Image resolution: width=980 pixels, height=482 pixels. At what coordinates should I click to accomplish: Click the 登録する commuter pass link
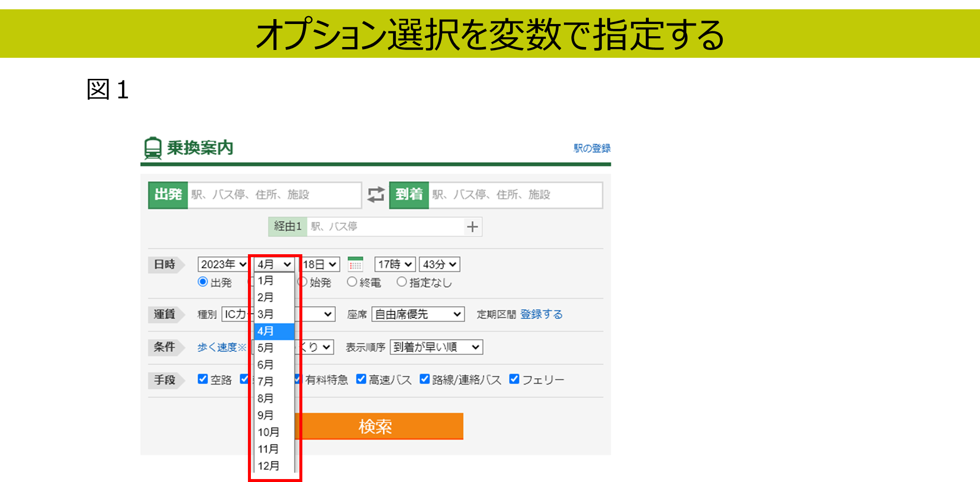tap(541, 314)
